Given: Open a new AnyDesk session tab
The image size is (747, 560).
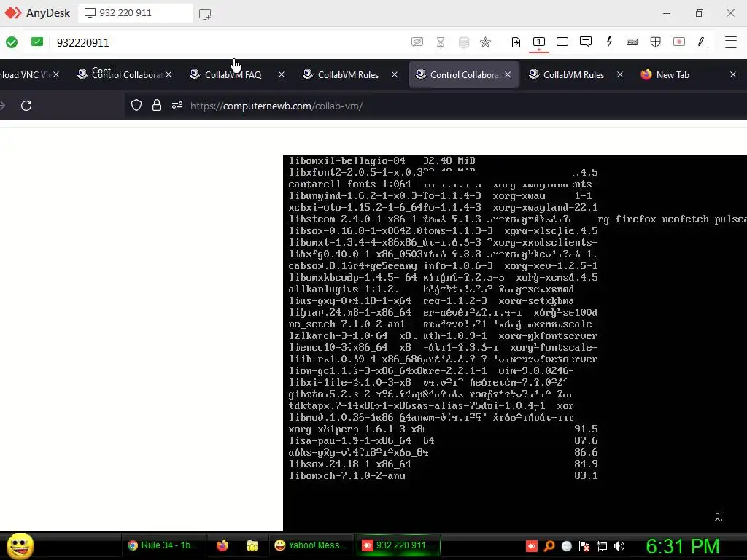Looking at the screenshot, I should (205, 14).
